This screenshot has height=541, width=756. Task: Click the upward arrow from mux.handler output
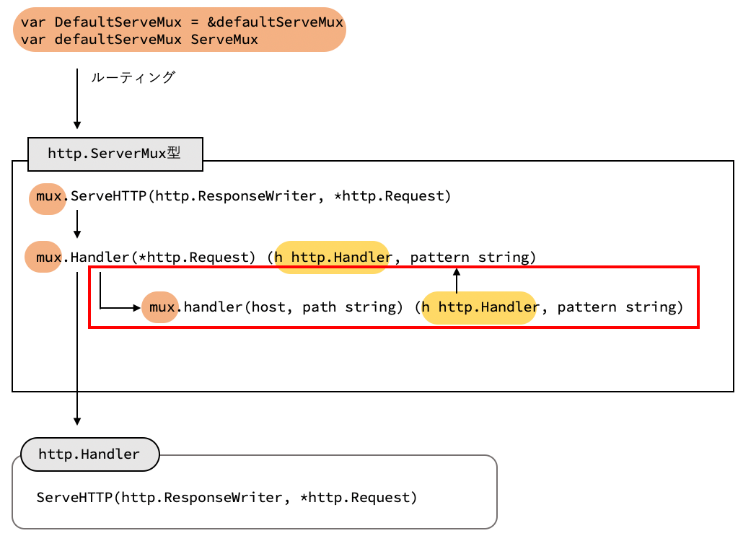click(456, 281)
